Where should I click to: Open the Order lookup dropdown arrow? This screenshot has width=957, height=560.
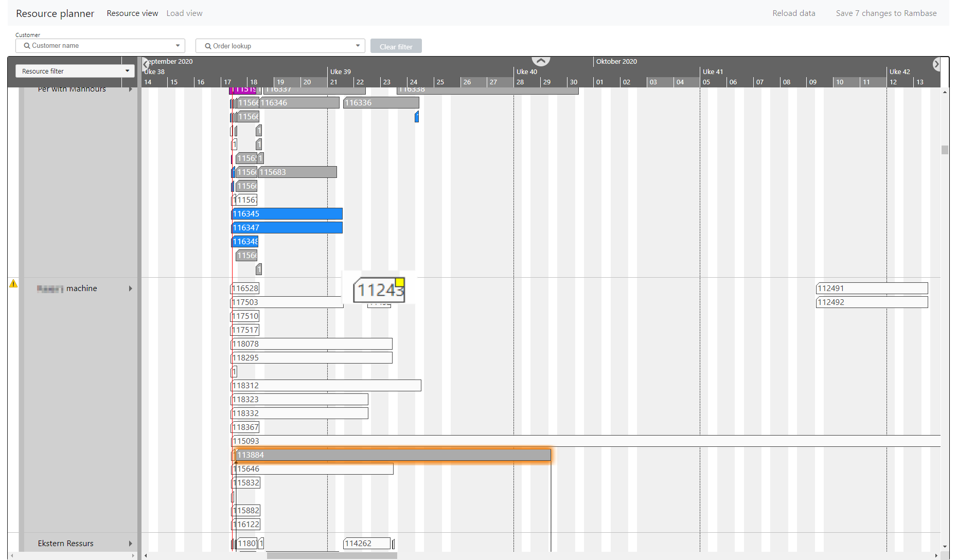[358, 46]
